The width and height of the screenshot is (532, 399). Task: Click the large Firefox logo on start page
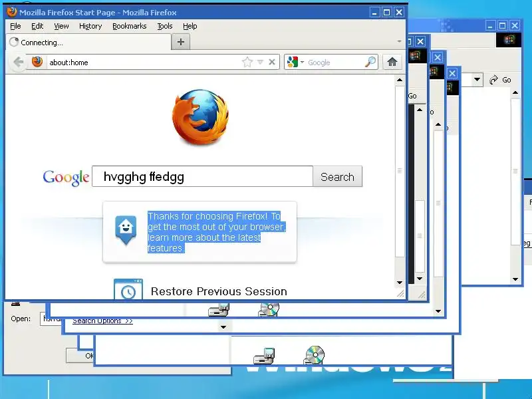pos(201,117)
